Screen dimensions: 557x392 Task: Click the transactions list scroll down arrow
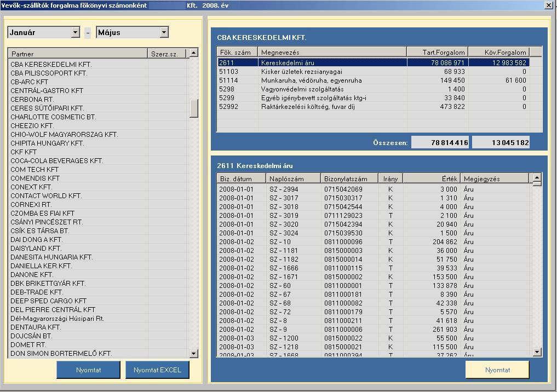point(537,352)
